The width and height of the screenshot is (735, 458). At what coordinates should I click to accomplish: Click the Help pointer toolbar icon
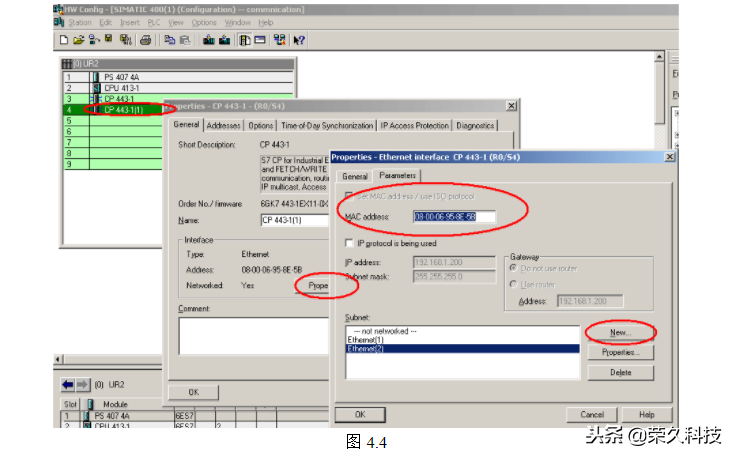299,40
